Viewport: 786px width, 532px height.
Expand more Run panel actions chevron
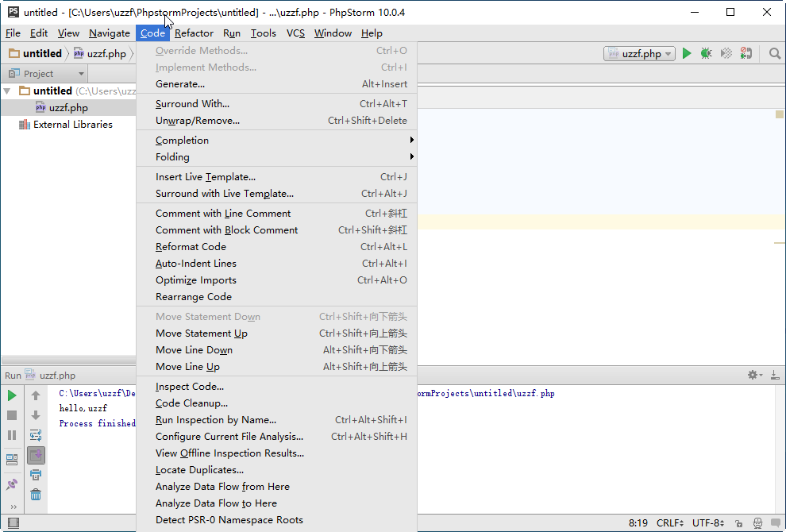click(x=13, y=507)
